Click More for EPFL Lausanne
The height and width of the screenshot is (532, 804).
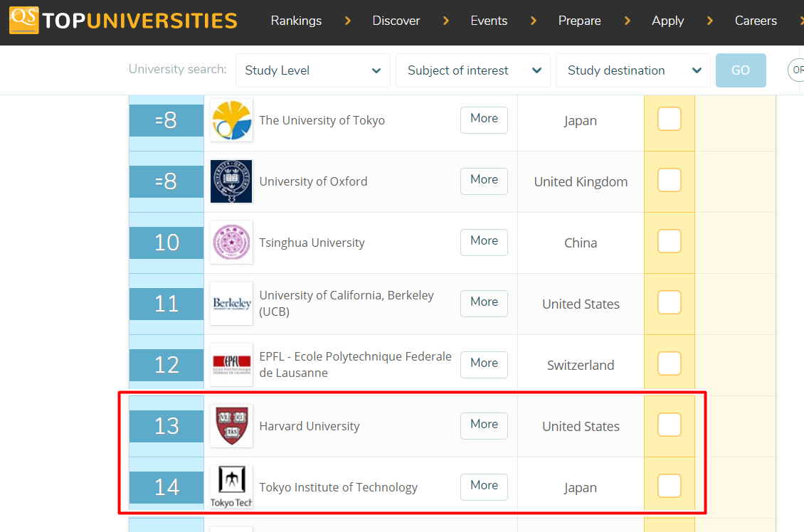tap(484, 364)
